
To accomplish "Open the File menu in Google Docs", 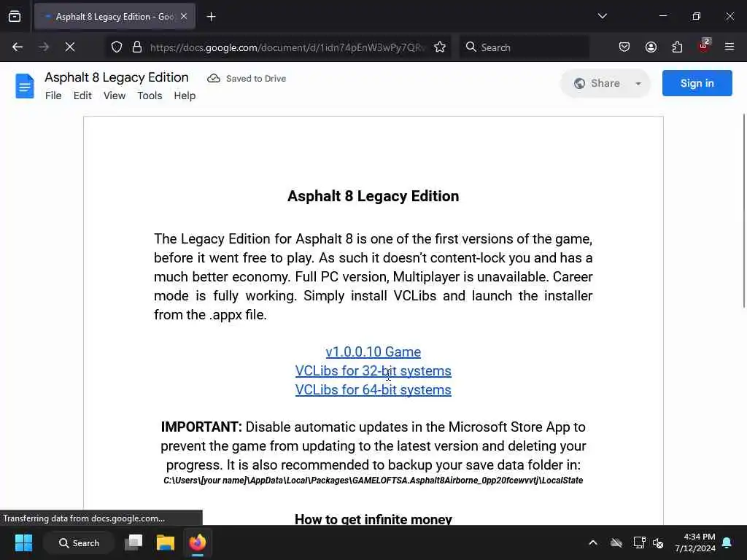I will pyautogui.click(x=53, y=96).
